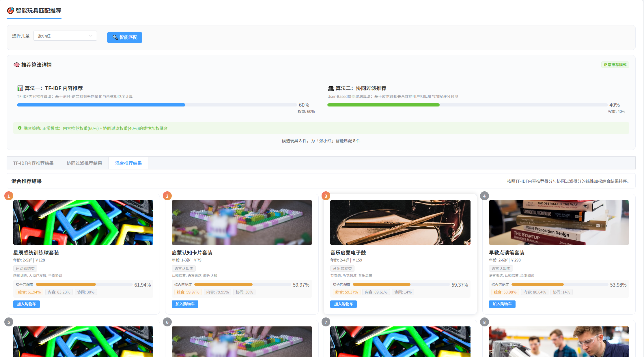Screen dimensions: 644x357
Task: Add 音乐启蒙电子鼓 to cart
Action: point(344,304)
